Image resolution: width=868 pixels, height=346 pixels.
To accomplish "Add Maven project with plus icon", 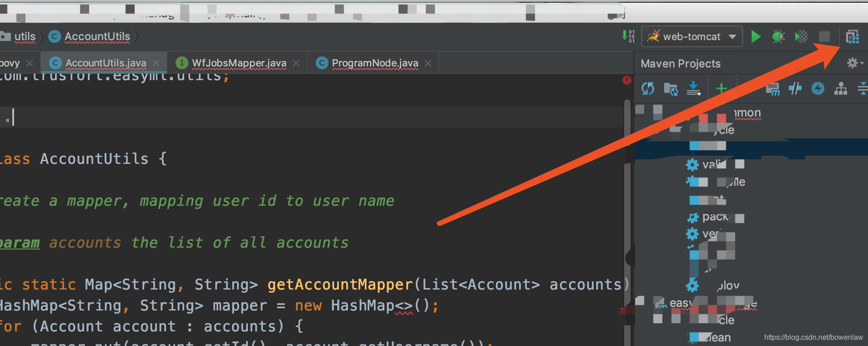I will click(x=721, y=88).
